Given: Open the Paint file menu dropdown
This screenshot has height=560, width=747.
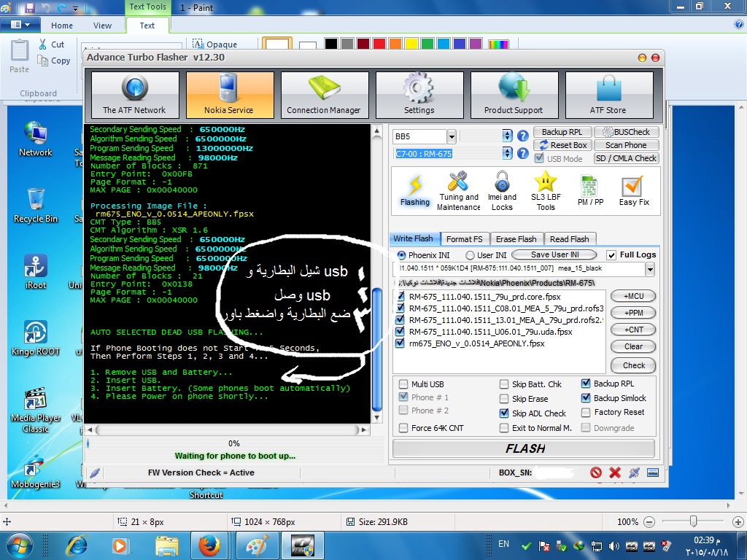Looking at the screenshot, I should tap(20, 25).
